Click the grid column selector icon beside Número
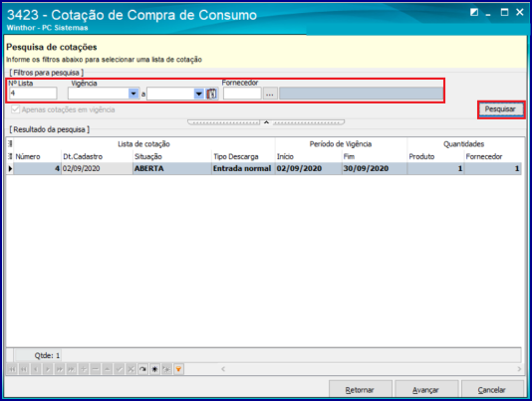 click(x=10, y=156)
